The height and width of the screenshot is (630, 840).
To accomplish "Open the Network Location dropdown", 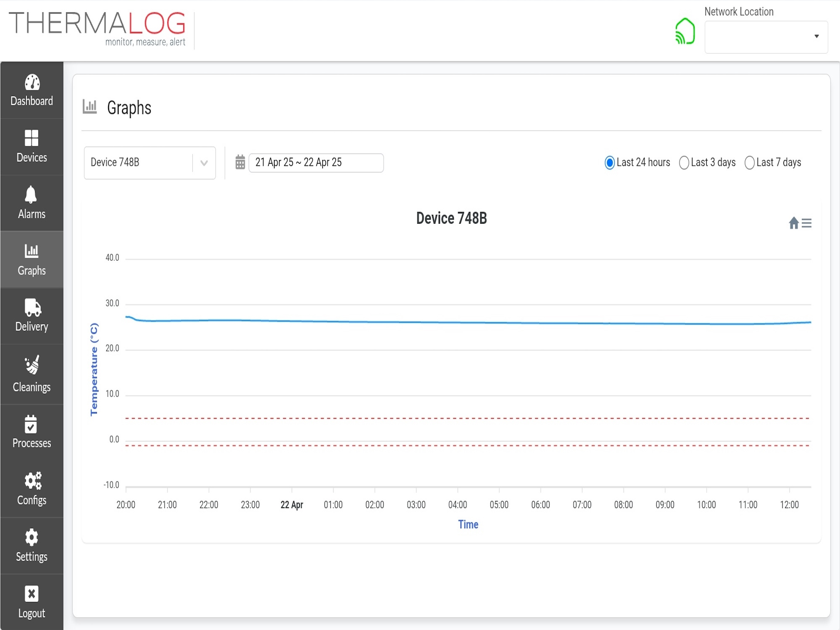I will coord(766,37).
